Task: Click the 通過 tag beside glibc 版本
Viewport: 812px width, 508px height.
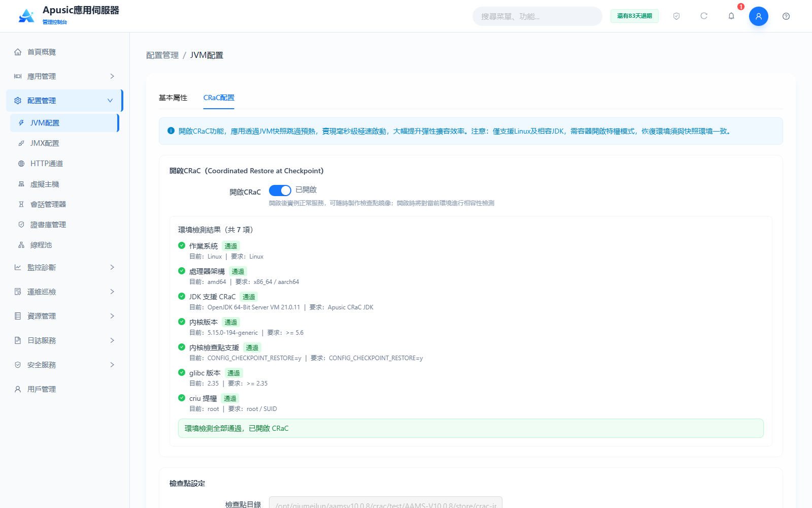Action: [x=233, y=373]
